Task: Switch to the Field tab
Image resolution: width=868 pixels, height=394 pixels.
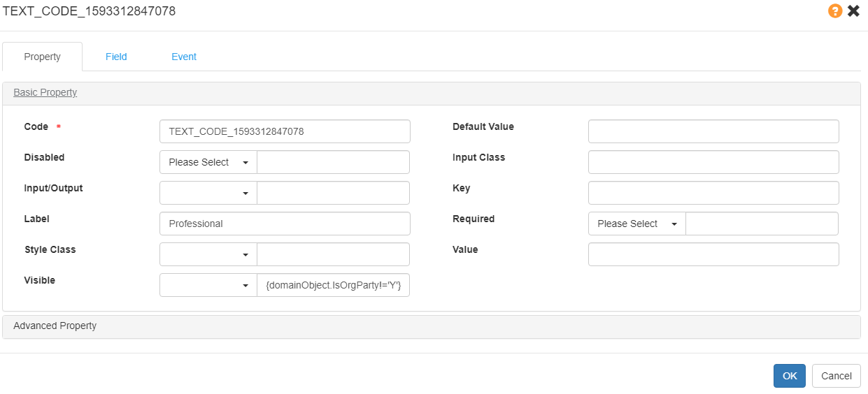Action: 116,57
